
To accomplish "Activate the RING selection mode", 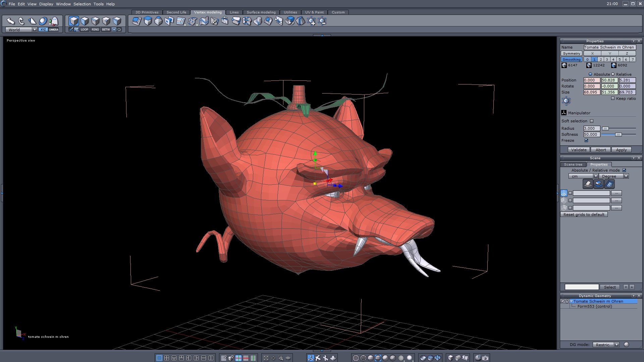I will point(95,29).
